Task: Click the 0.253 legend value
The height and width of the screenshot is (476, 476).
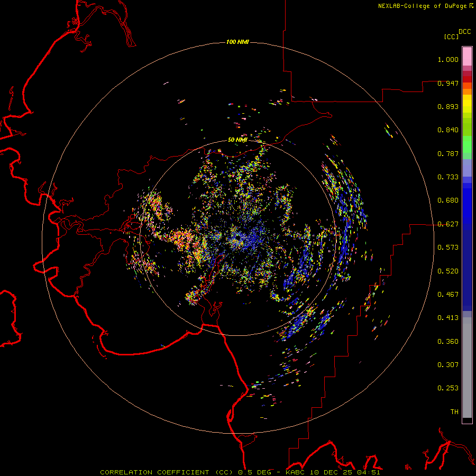Action: tap(448, 388)
